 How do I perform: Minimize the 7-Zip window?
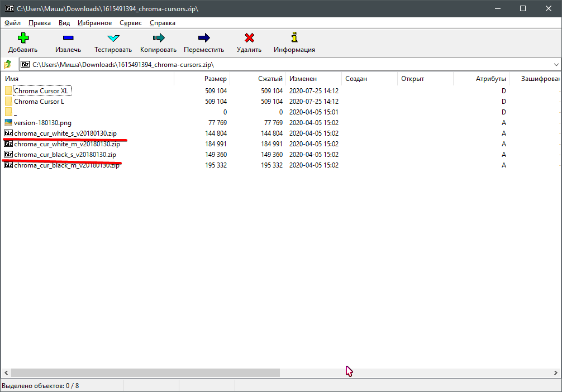click(498, 8)
